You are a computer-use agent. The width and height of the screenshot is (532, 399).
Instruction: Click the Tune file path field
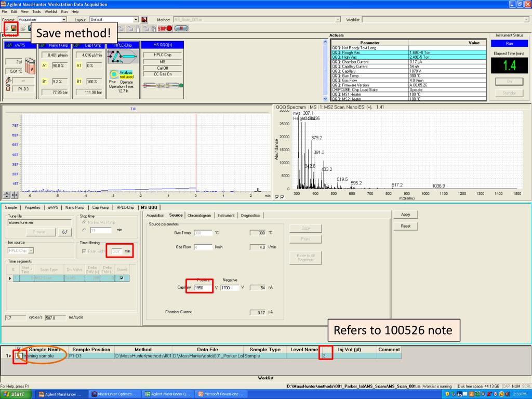(x=39, y=222)
